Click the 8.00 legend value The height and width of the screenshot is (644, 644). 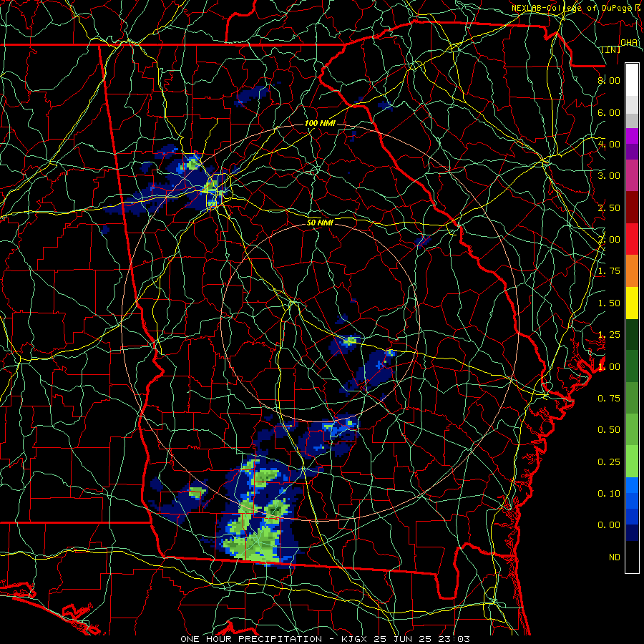[x=609, y=80]
